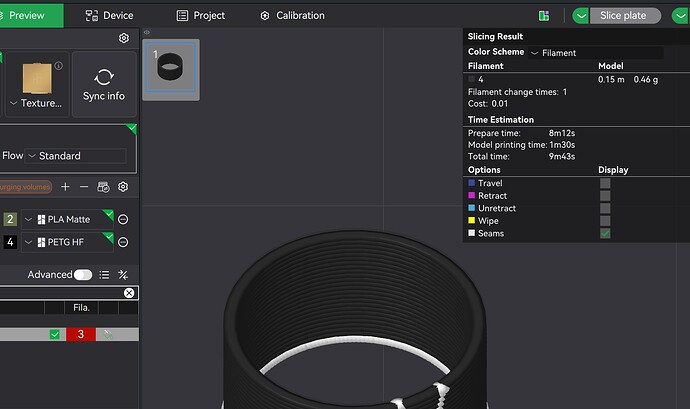Open printer settings gear icon

[x=124, y=38]
